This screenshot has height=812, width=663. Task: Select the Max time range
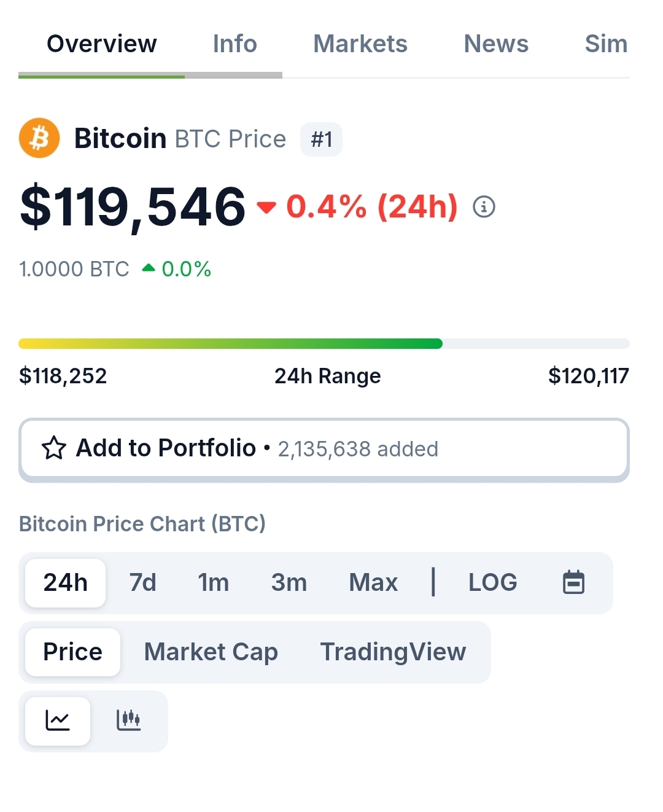[x=373, y=583]
